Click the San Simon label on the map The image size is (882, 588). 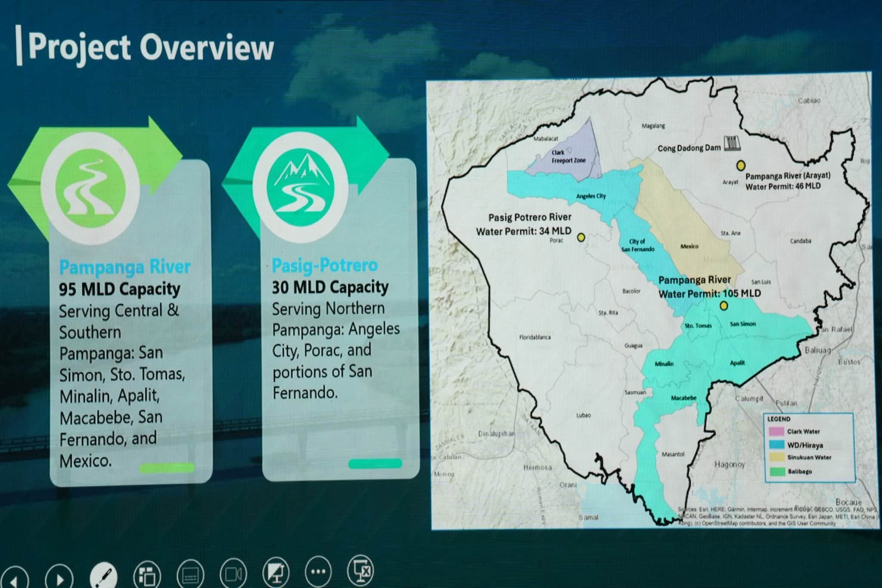743,324
